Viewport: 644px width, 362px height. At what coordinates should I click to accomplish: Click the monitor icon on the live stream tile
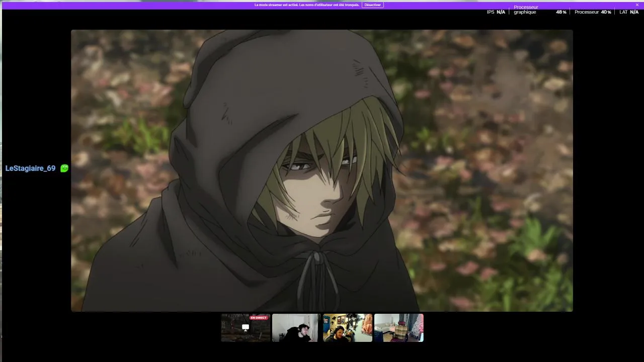pos(246,327)
